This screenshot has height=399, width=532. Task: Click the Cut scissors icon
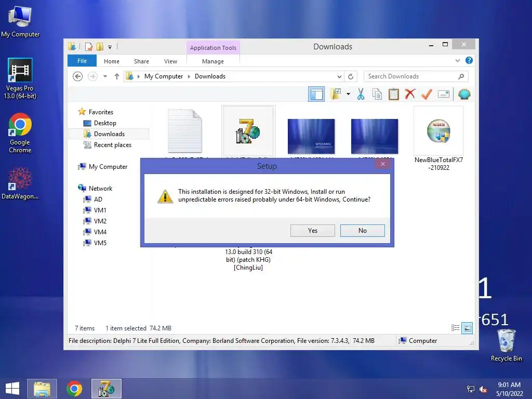(361, 94)
